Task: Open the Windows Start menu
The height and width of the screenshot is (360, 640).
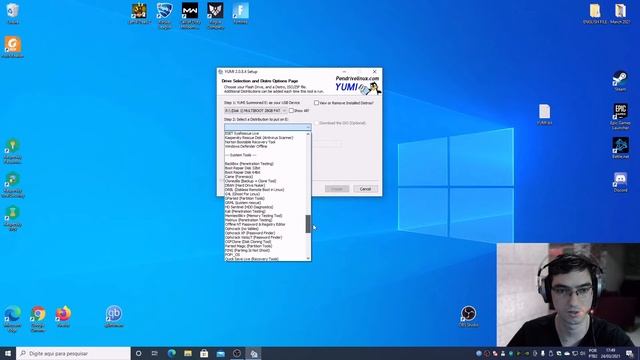Action: coord(8,353)
